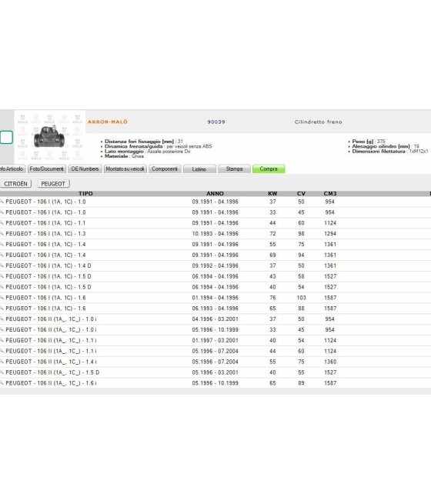The height and width of the screenshot is (504, 431).
Task: Open article number 90039 link
Action: pyautogui.click(x=216, y=122)
